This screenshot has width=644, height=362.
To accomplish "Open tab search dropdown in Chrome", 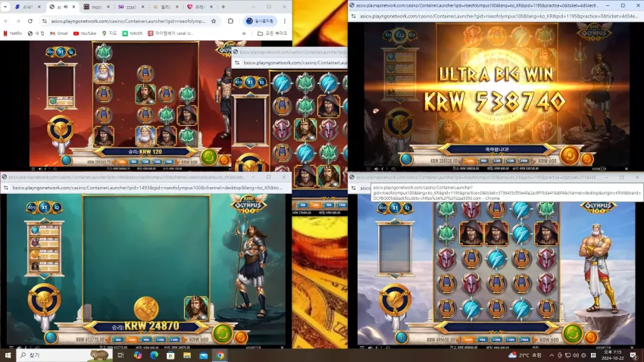I will 5,7.
